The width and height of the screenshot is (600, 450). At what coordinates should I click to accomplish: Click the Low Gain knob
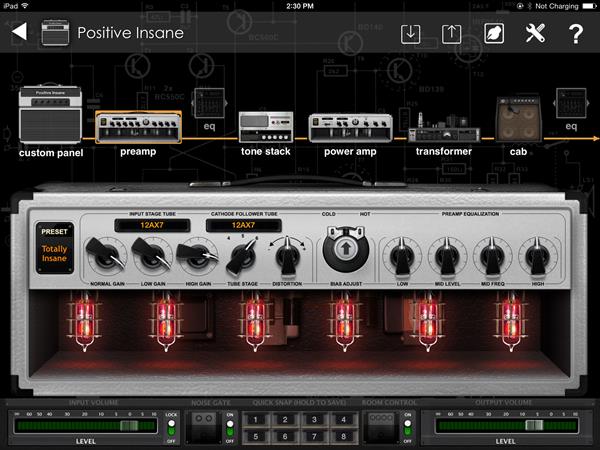[x=152, y=256]
